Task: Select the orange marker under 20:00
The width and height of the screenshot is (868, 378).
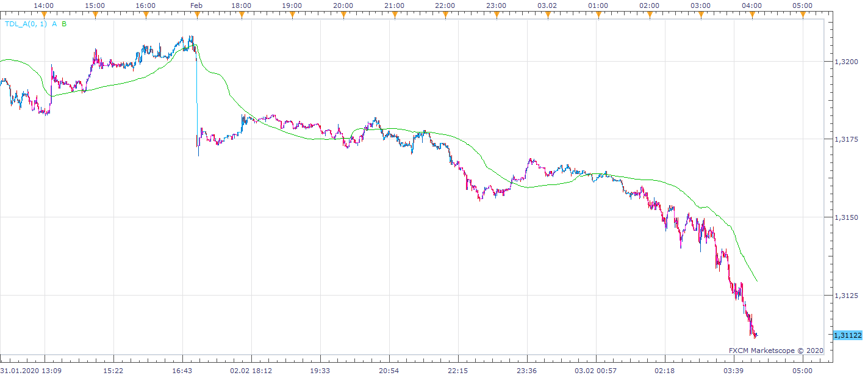Action: tap(343, 14)
